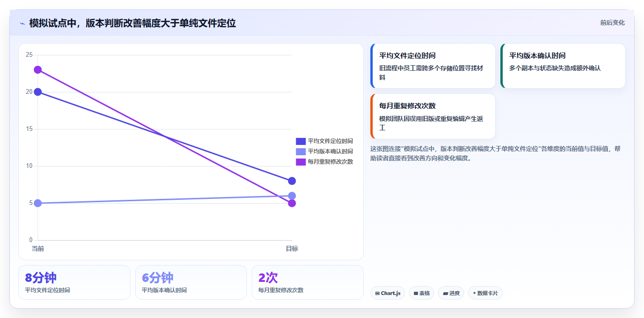Click the y-axis label 10
Image resolution: width=644 pixels, height=318 pixels.
(29, 166)
